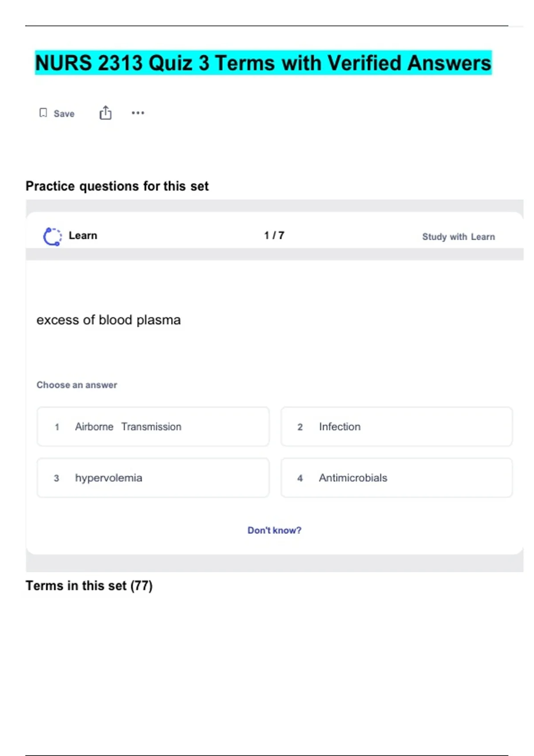Click the Save bookmark icon
534x756 pixels.
click(x=43, y=113)
